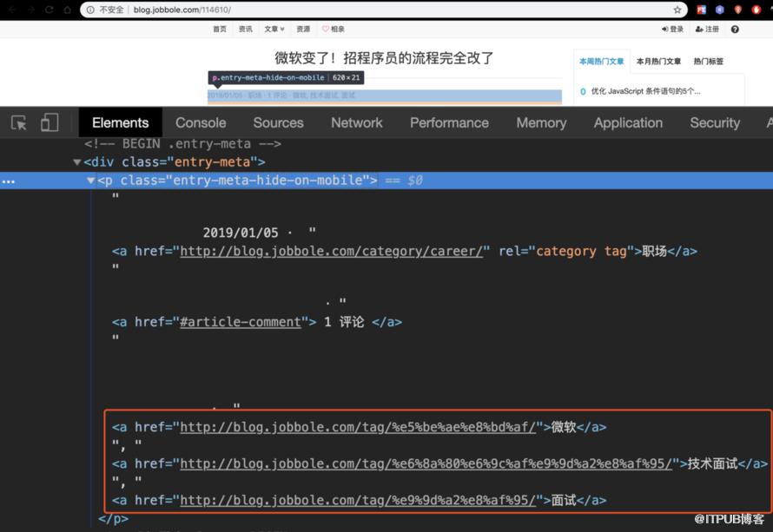This screenshot has height=532, width=773.
Task: Go to browser home icon
Action: pyautogui.click(x=68, y=10)
